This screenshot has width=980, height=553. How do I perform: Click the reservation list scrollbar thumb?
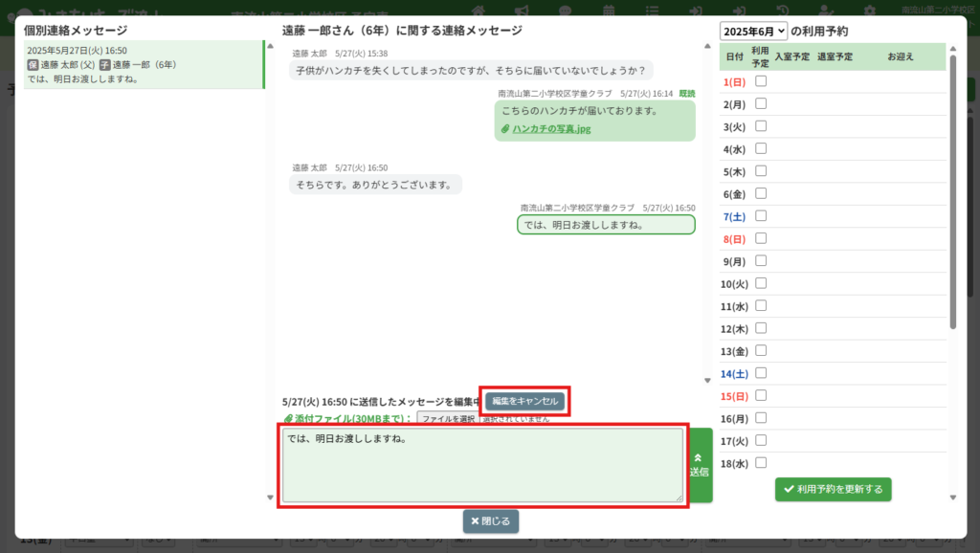click(x=953, y=191)
